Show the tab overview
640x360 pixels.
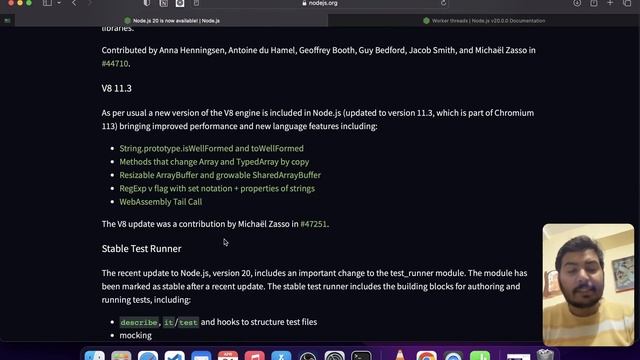pyautogui.click(x=627, y=3)
